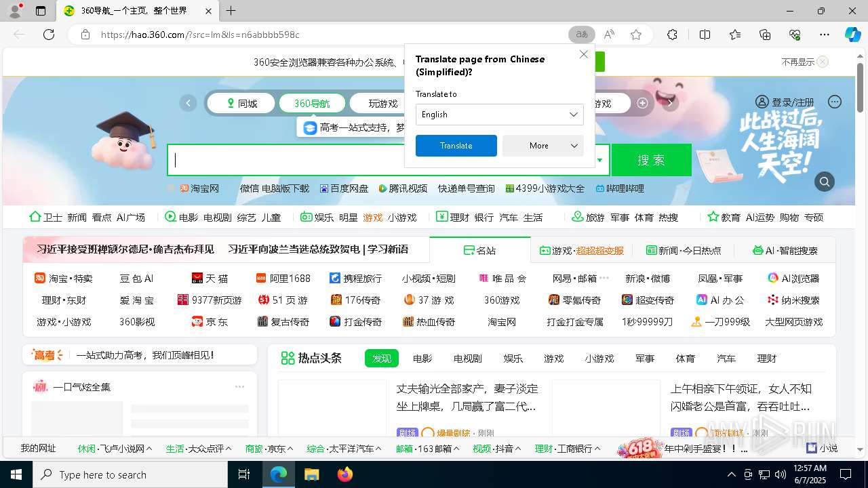Open options dots of 一口气炫全集 card
868x488 pixels.
tap(239, 387)
